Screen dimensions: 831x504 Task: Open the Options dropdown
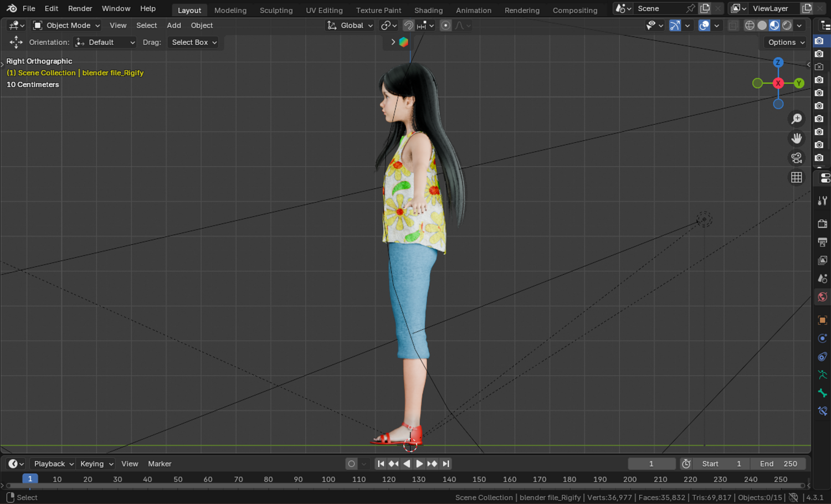coord(786,42)
